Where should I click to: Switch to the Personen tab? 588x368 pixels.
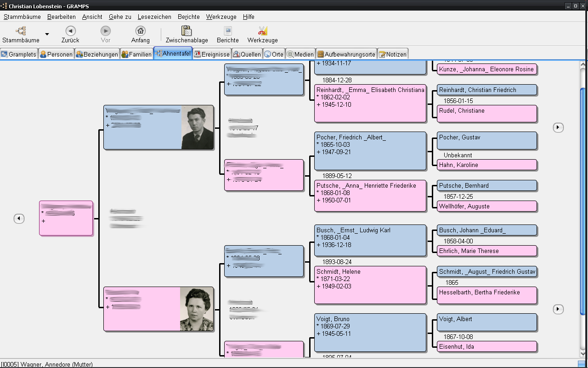pos(56,54)
